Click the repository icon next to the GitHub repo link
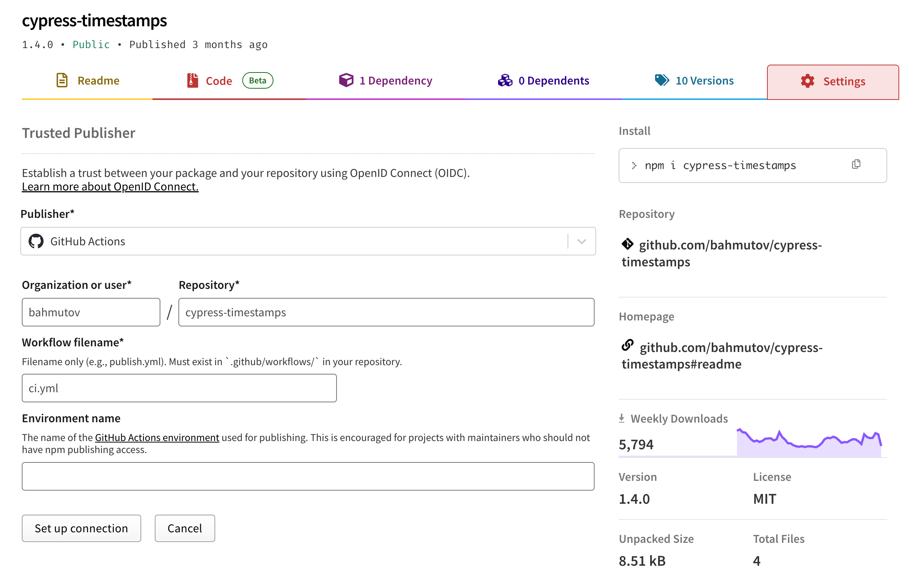This screenshot has height=574, width=924. (628, 244)
